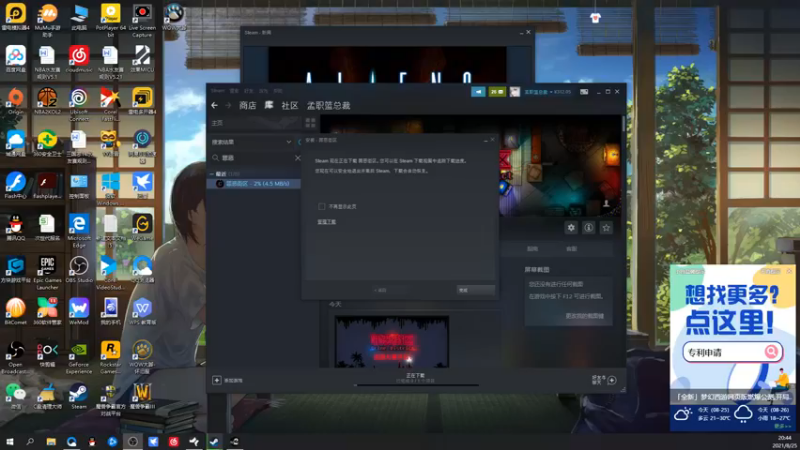Click add a game plus icon
Viewport: 800px width, 450px height.
click(216, 380)
